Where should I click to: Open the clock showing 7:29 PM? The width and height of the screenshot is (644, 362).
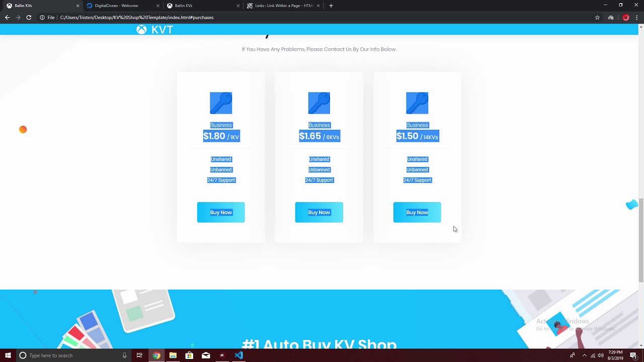(615, 355)
